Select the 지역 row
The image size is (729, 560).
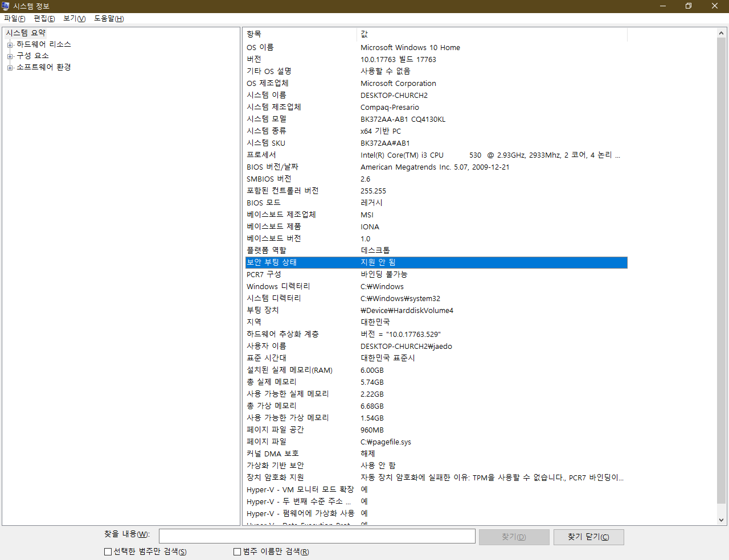[436, 322]
